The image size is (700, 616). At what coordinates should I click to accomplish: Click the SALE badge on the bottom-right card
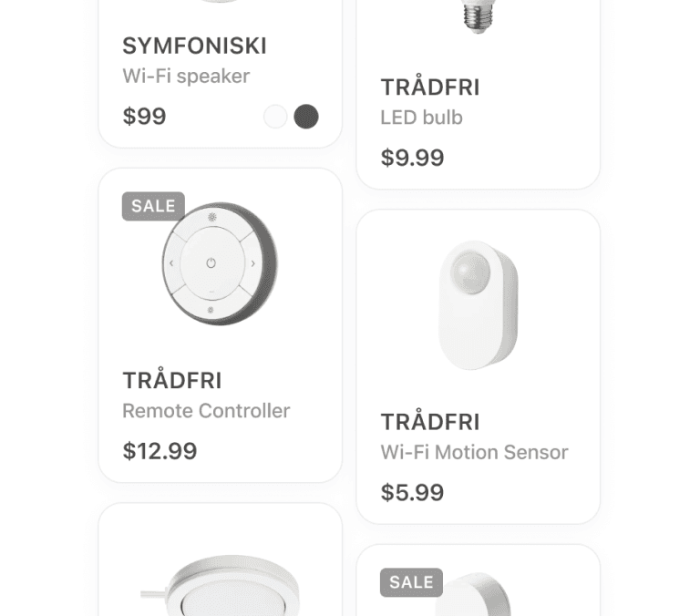(411, 582)
